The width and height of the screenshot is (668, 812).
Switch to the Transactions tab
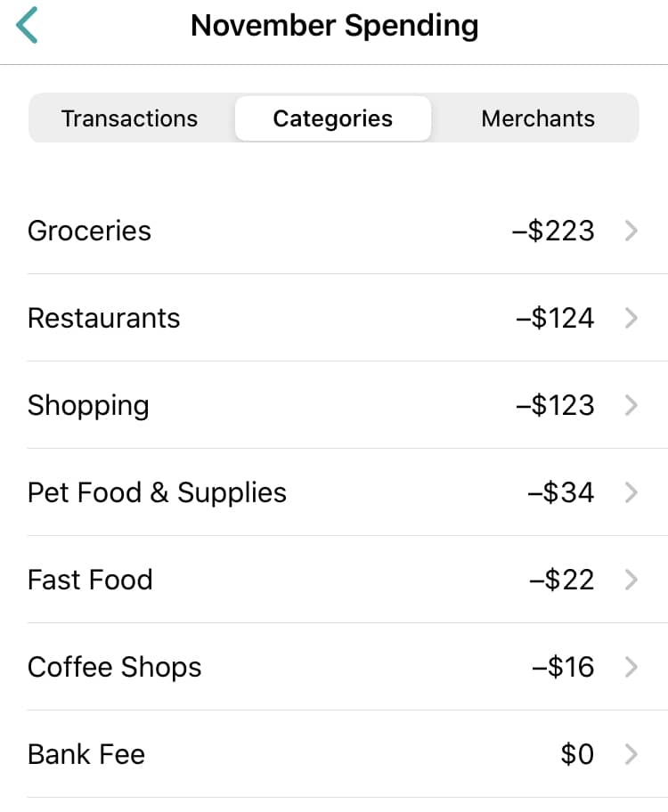click(x=129, y=118)
